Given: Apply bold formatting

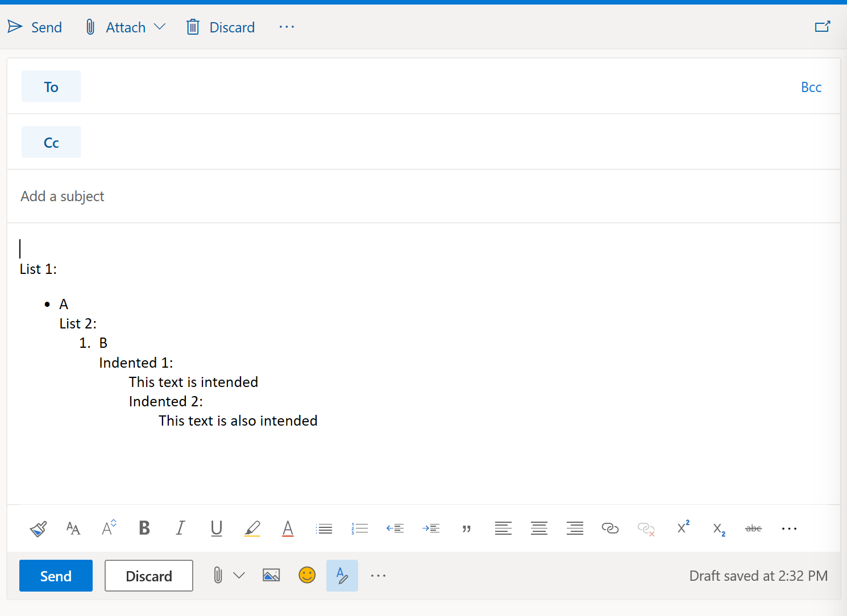Looking at the screenshot, I should click(144, 528).
